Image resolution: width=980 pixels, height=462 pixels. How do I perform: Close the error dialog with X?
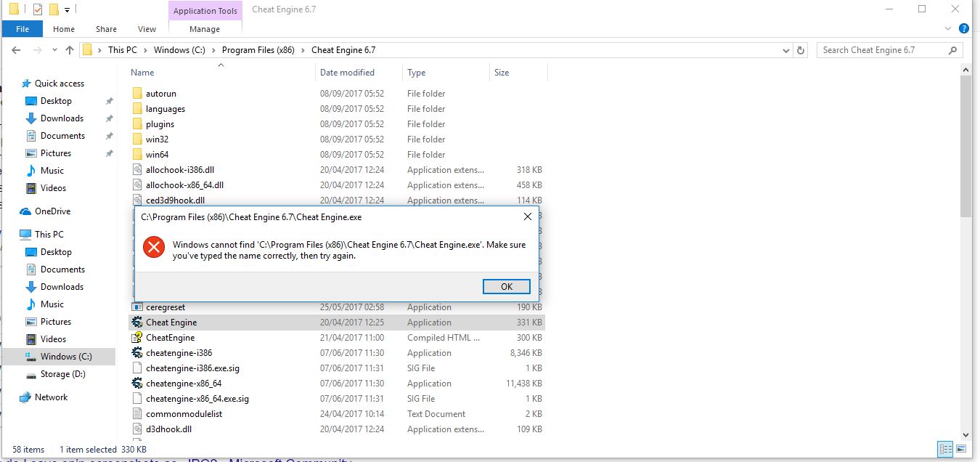pos(528,216)
